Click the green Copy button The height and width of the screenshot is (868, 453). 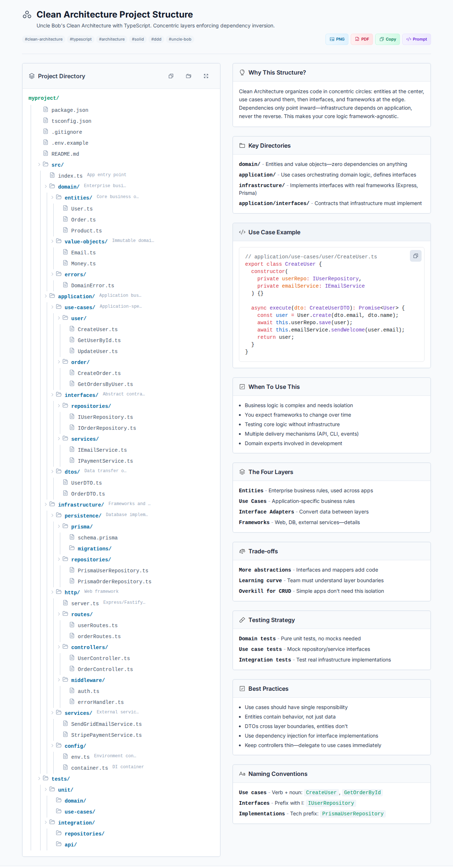point(388,39)
